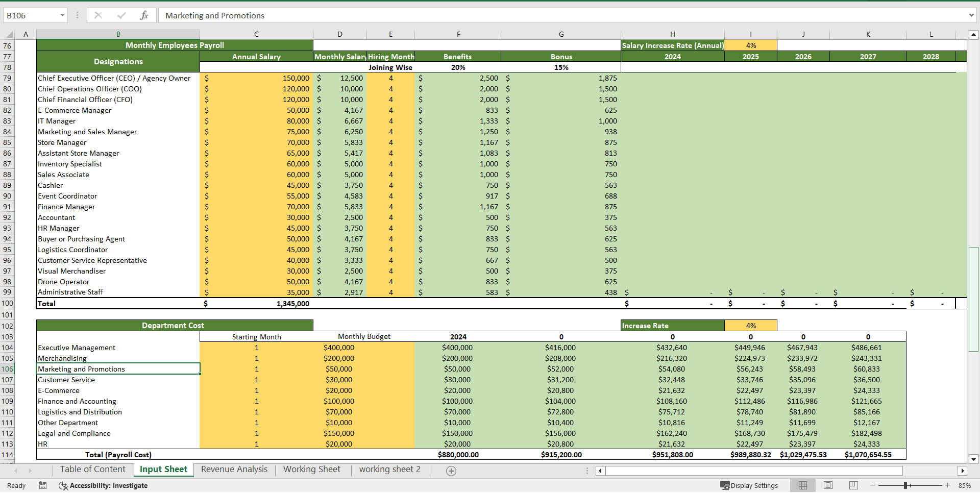Image resolution: width=980 pixels, height=493 pixels.
Task: Select the Executive Management cell
Action: 118,348
